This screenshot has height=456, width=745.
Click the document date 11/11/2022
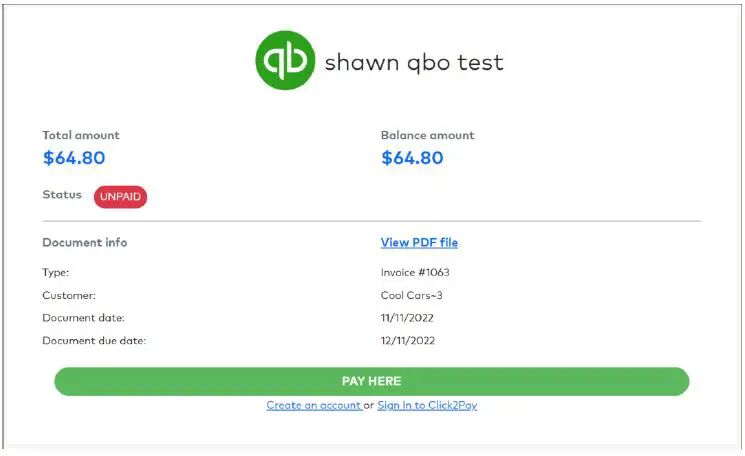tap(408, 318)
